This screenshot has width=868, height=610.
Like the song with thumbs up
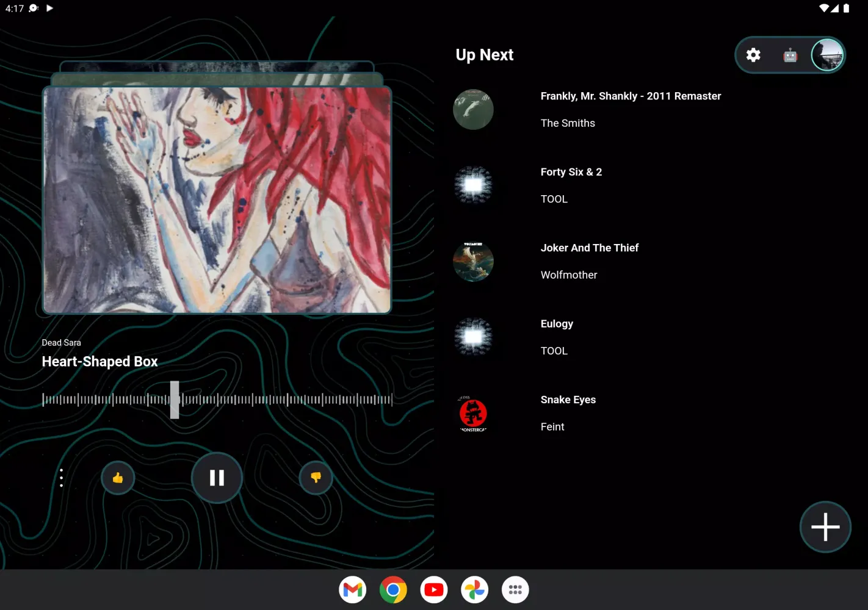tap(118, 478)
